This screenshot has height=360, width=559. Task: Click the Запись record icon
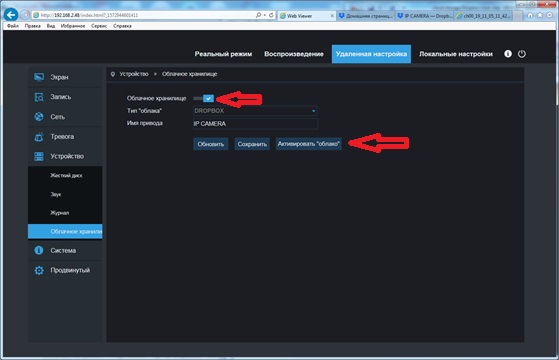(39, 97)
